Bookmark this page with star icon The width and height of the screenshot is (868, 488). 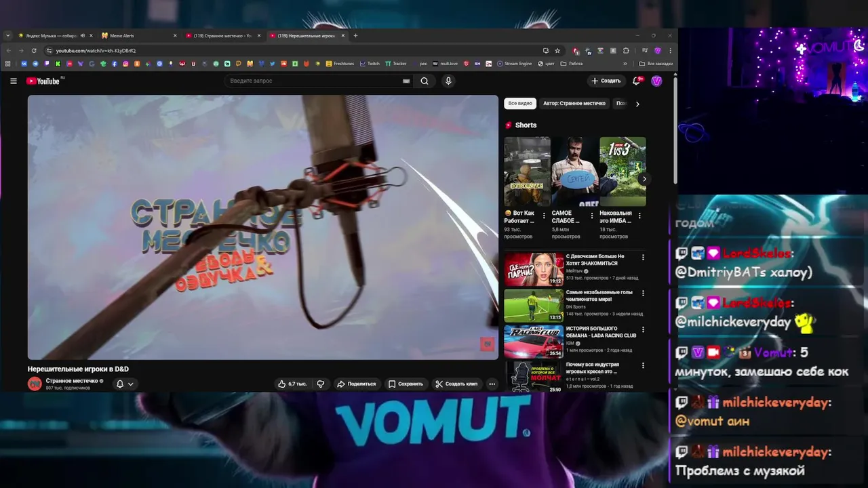coord(557,50)
